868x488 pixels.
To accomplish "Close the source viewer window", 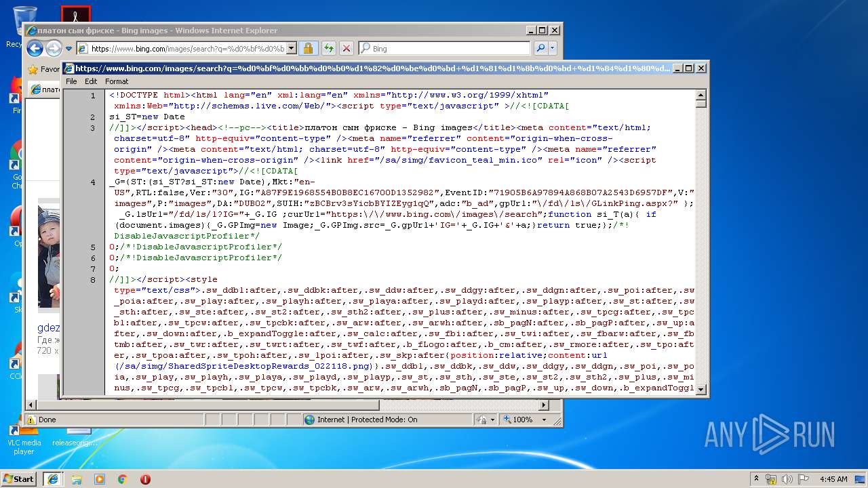I will 701,68.
